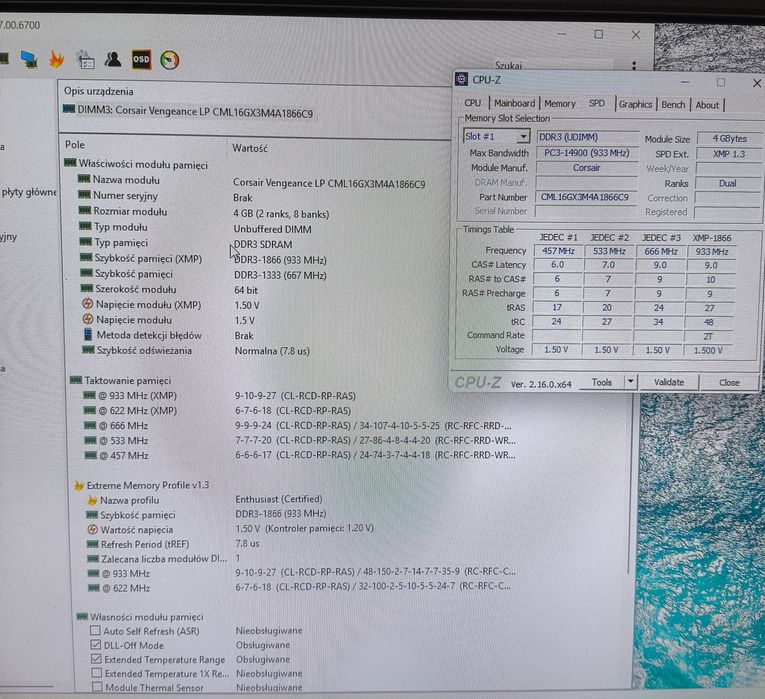Image resolution: width=765 pixels, height=699 pixels.
Task: Select the Zalecana liczba modułów row
Action: [164, 559]
